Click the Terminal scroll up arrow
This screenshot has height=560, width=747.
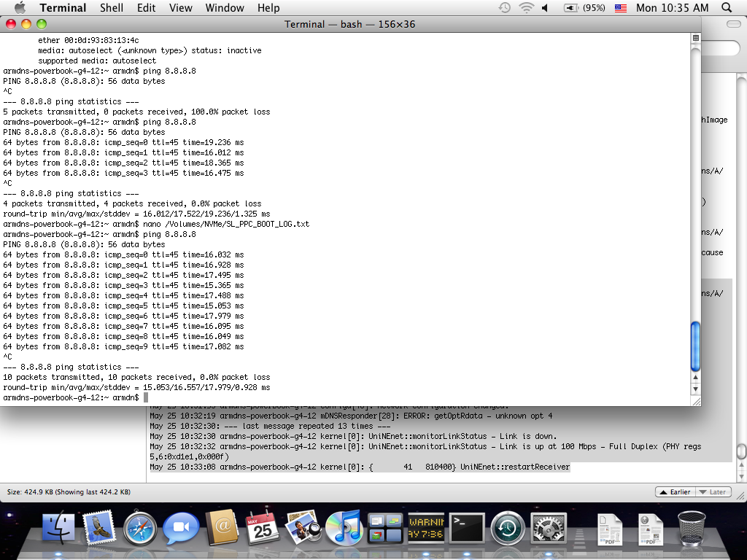coord(695,377)
